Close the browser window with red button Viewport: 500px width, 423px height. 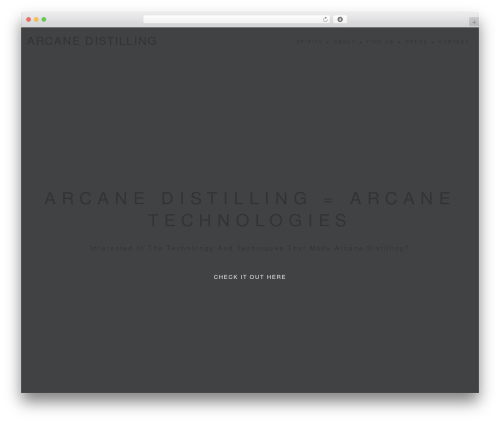coord(29,19)
